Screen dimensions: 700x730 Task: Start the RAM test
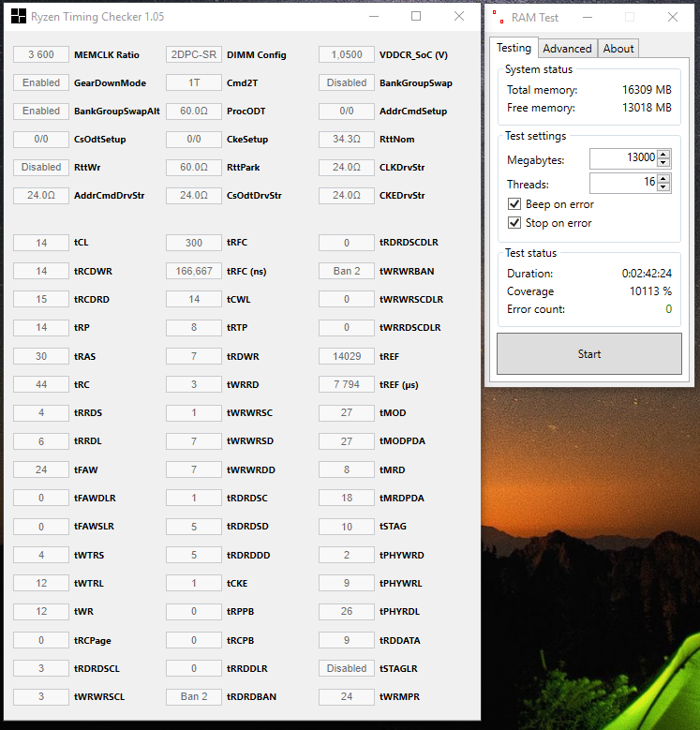pyautogui.click(x=589, y=354)
